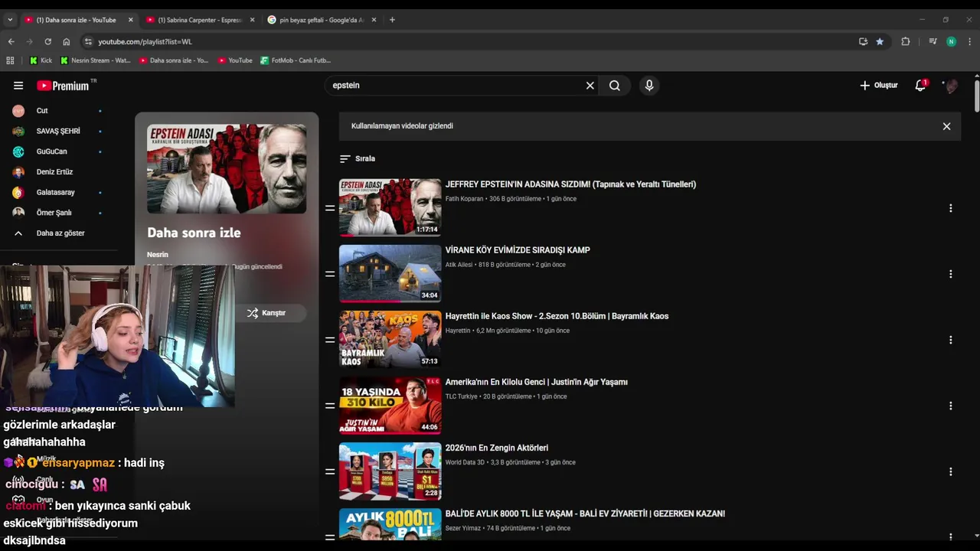Play the Epstein Adası list thumbnail
980x551 pixels.
point(390,207)
